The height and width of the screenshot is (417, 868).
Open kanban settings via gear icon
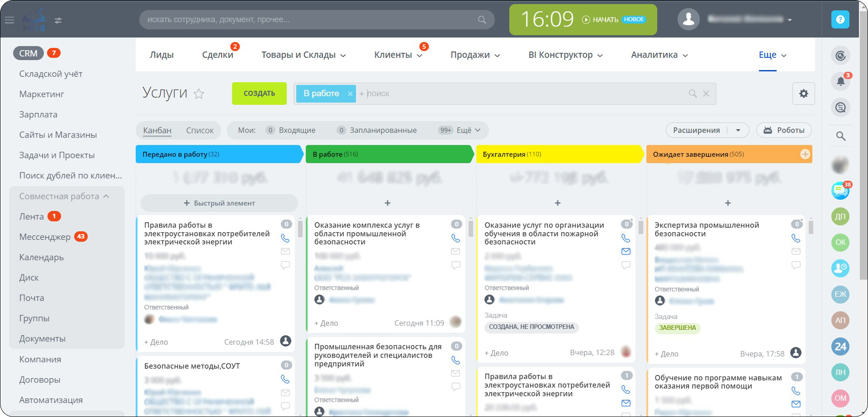coord(804,93)
